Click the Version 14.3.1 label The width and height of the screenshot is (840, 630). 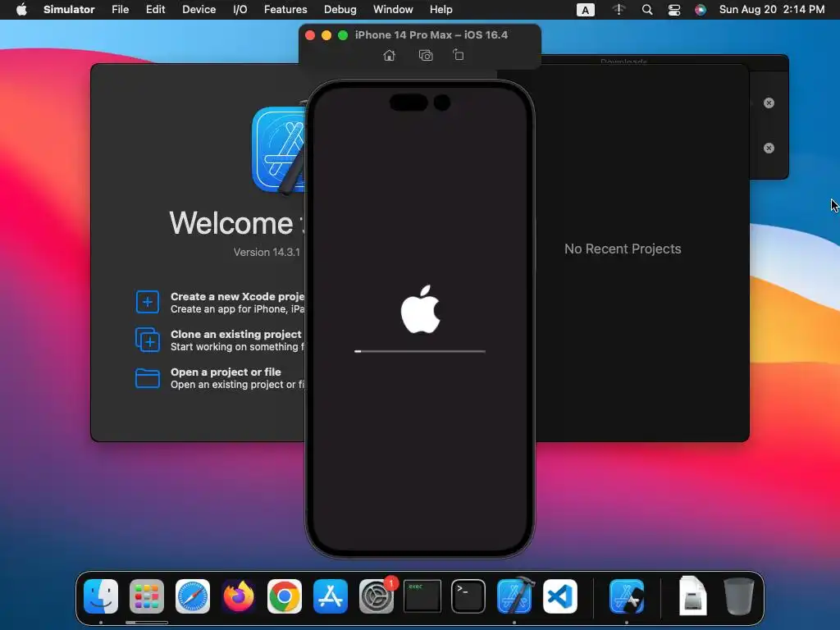tap(267, 252)
